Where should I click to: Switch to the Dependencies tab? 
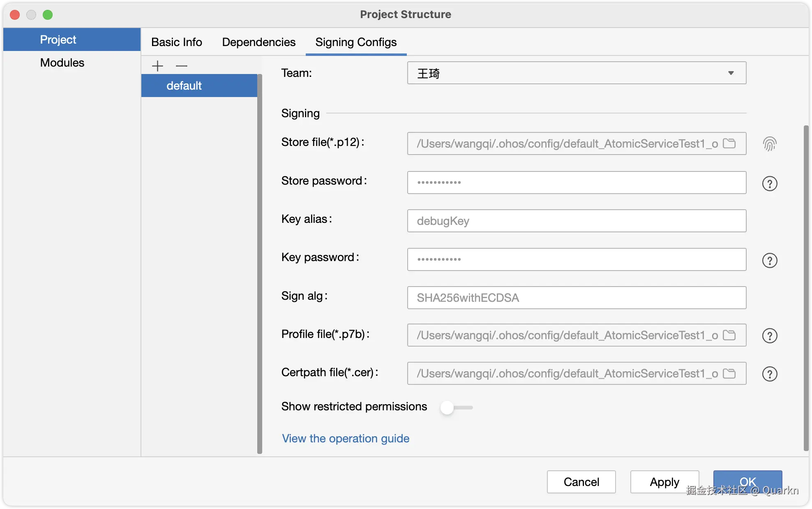258,42
